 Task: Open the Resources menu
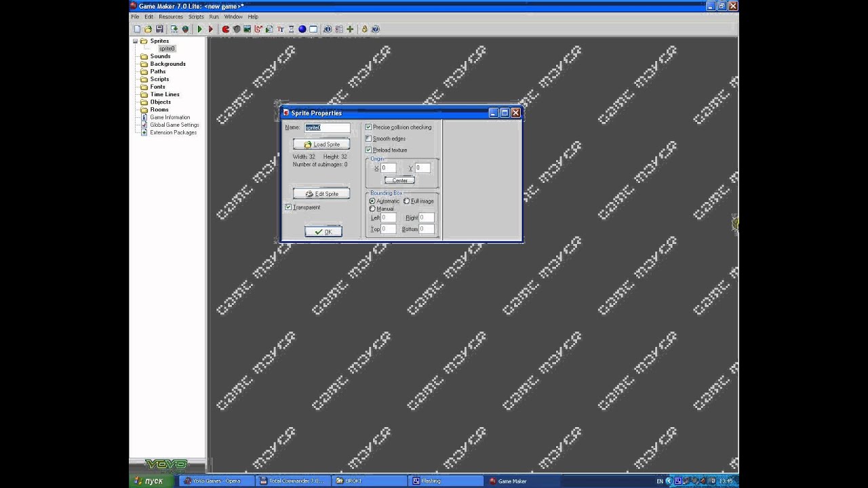[171, 16]
